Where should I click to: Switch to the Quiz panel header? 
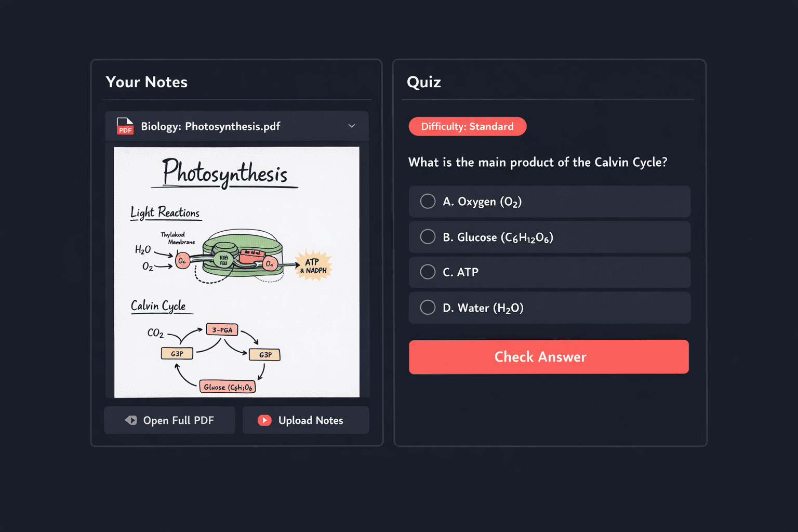click(424, 82)
